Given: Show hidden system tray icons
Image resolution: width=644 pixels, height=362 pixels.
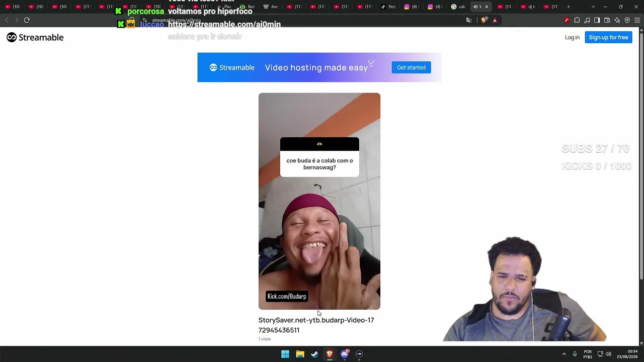Looking at the screenshot, I should click(x=564, y=354).
